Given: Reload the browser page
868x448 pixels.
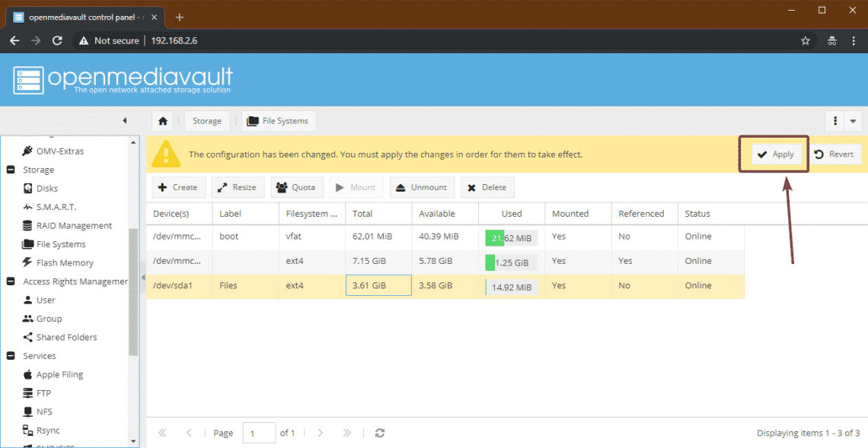Looking at the screenshot, I should click(x=57, y=40).
